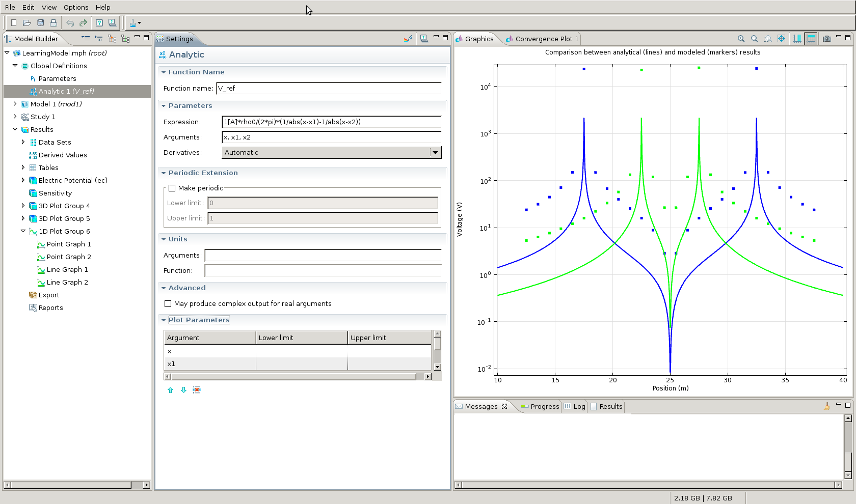This screenshot has height=504, width=856.
Task: Click the Save icon in main toolbar
Action: coord(40,23)
